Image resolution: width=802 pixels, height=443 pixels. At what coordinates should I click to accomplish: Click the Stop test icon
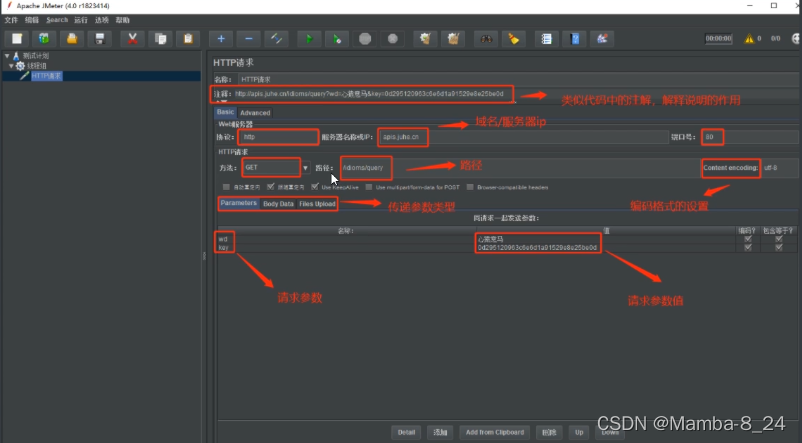coord(365,39)
